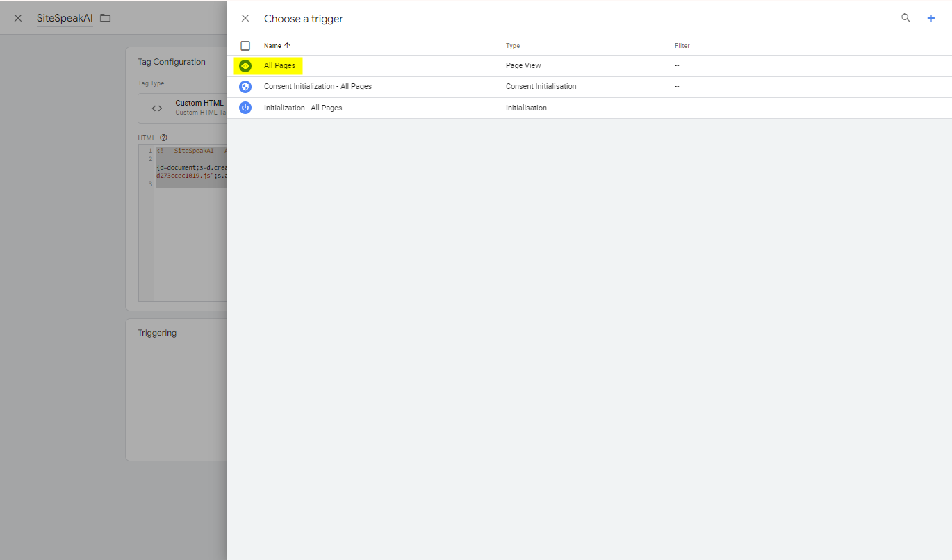Screen dimensions: 952x560
Task: Click the folder icon beside SiteSpeakAI
Action: tap(106, 18)
